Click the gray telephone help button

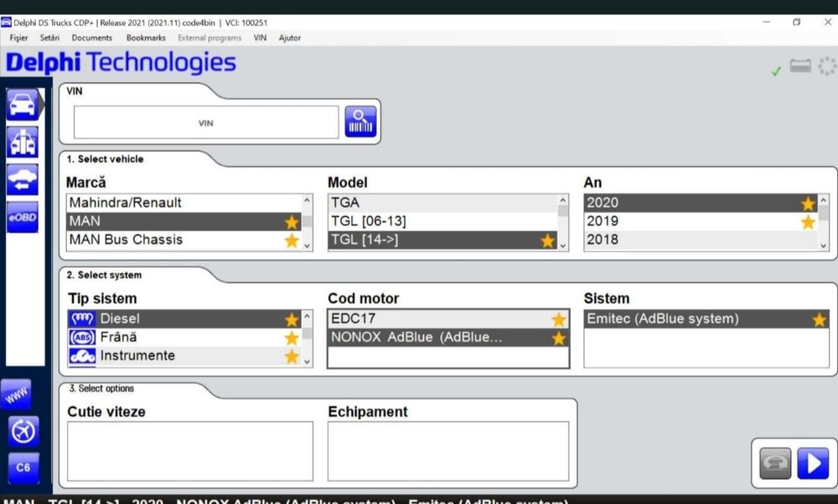point(775,463)
